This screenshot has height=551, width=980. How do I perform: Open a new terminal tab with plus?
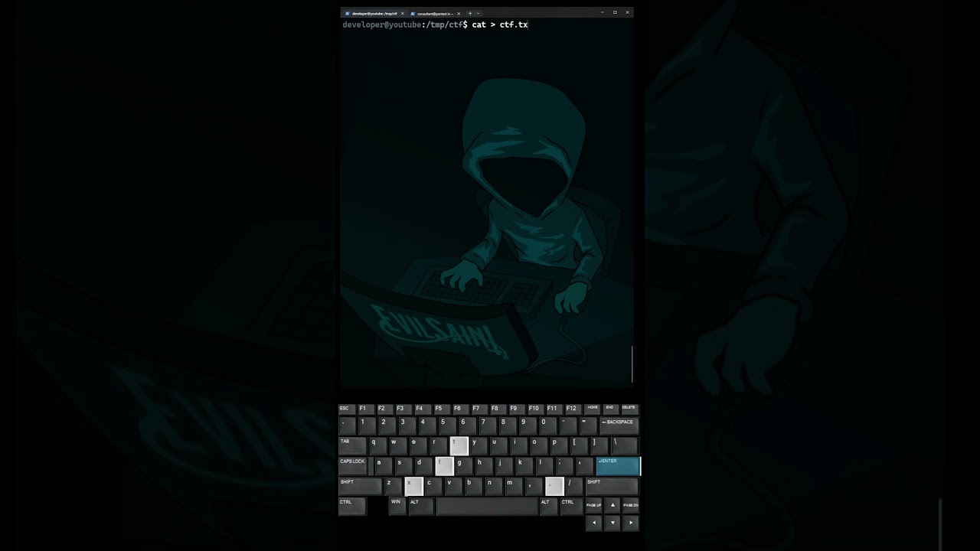point(469,13)
